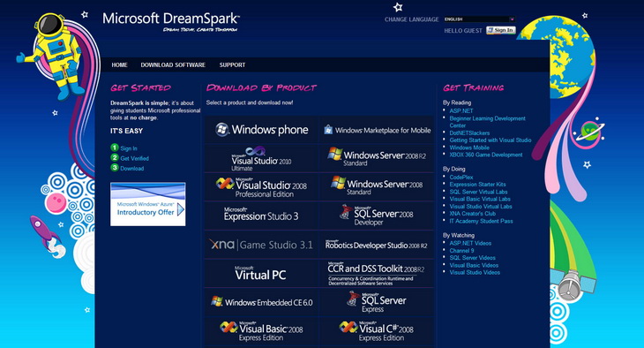This screenshot has height=348, width=644.
Task: Open Expression Studio 3 tile
Action: 262,216
